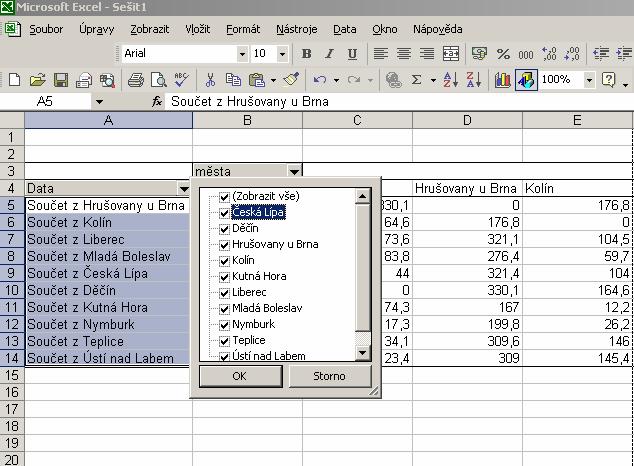Copy the selection
Viewport: 634px width, 466px height.
tap(233, 80)
